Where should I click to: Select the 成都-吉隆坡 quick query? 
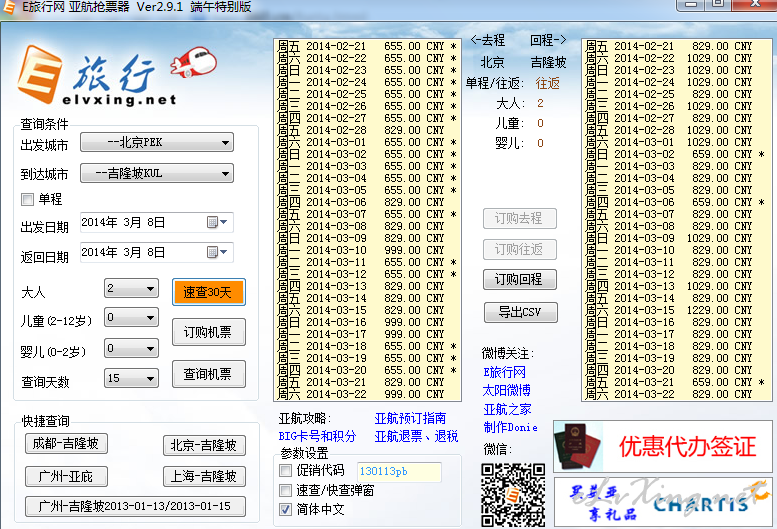click(x=66, y=443)
